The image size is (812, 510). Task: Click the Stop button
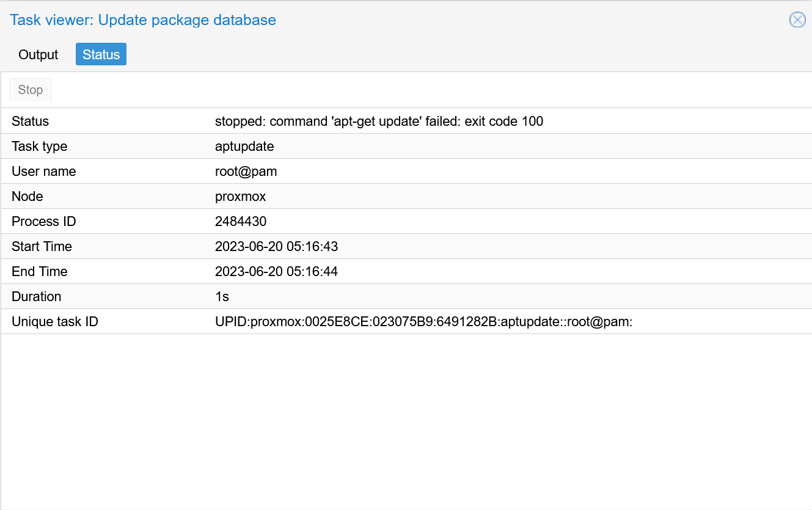30,90
